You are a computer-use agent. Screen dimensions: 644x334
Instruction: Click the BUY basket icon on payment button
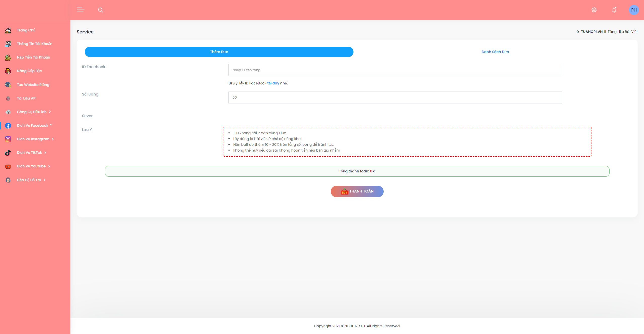point(344,192)
